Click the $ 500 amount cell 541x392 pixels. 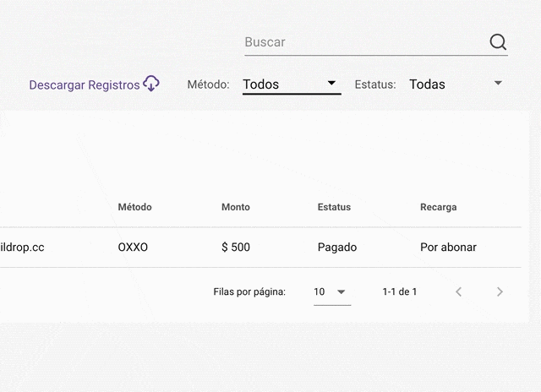(x=236, y=248)
